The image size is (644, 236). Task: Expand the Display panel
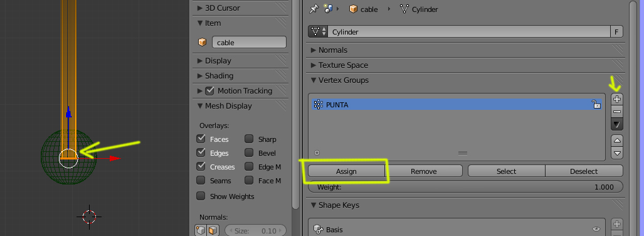click(x=214, y=61)
